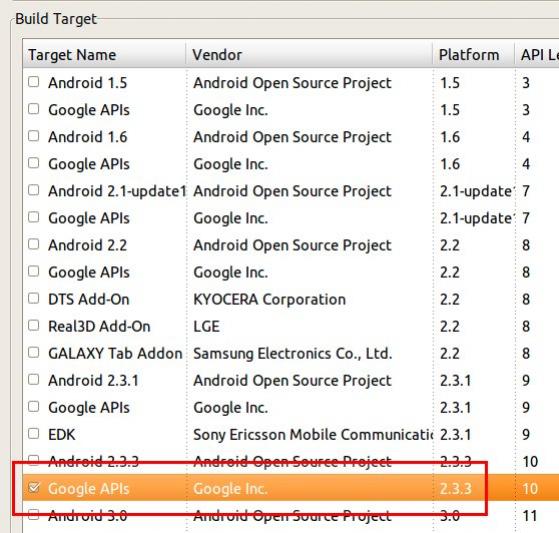Screen dimensions: 559x533
Task: Select the KYOCERA Corporation row
Action: pyautogui.click(x=291, y=299)
